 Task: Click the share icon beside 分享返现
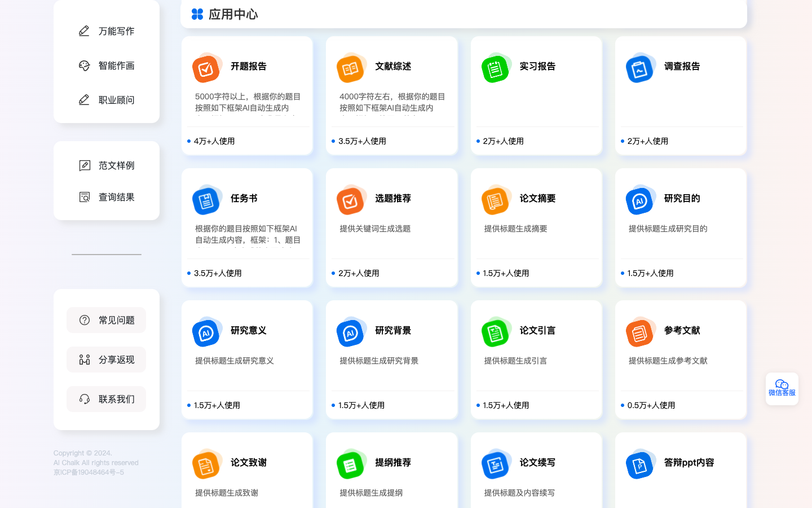tap(85, 360)
